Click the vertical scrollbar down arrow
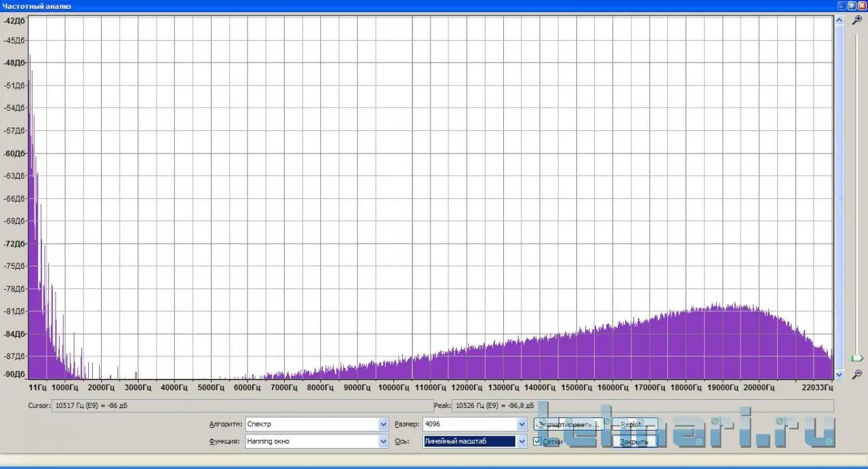 coord(839,374)
